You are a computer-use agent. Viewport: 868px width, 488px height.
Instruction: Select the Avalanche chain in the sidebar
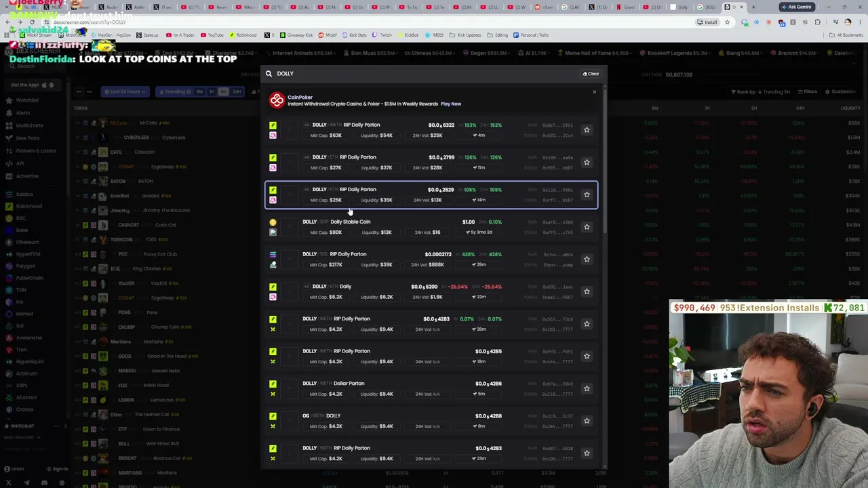point(29,338)
